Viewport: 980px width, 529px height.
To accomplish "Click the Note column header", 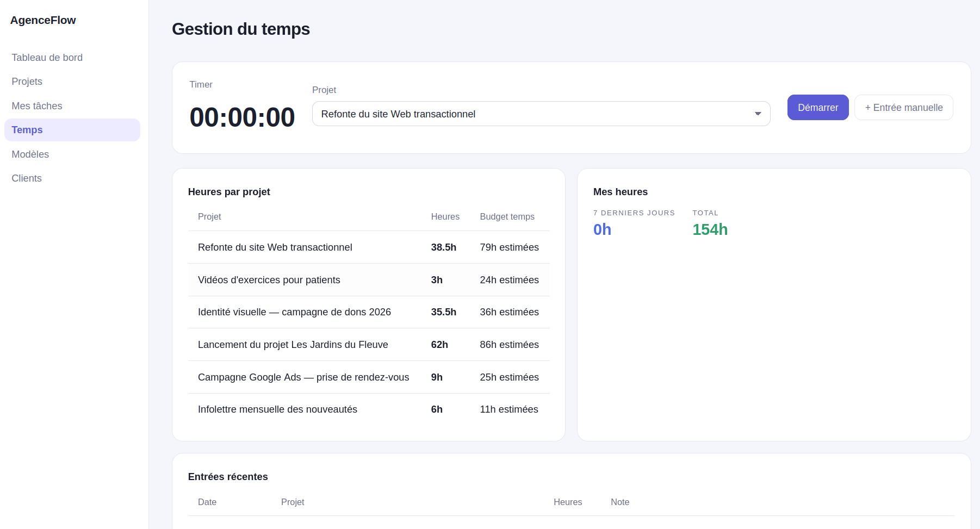I will [x=620, y=502].
